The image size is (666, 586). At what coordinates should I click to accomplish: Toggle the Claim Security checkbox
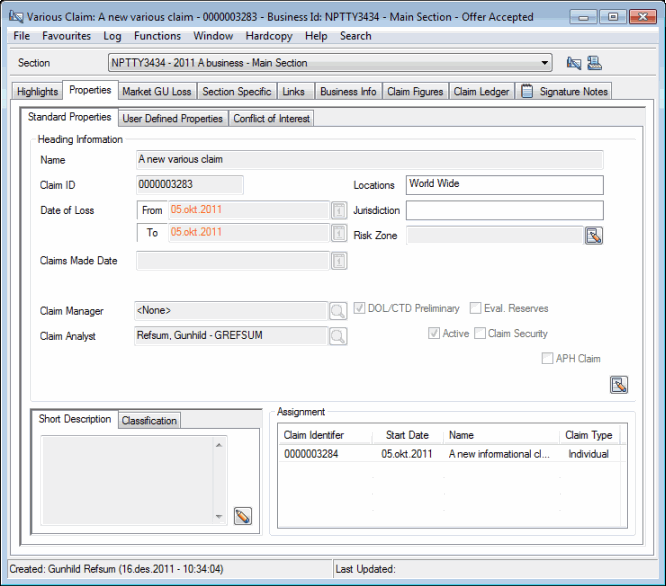click(481, 334)
